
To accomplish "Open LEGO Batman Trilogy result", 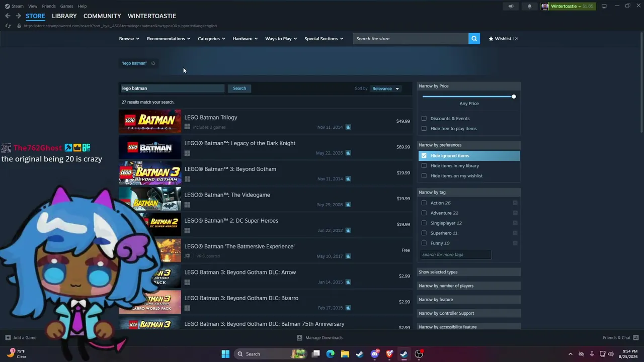I will tap(265, 121).
